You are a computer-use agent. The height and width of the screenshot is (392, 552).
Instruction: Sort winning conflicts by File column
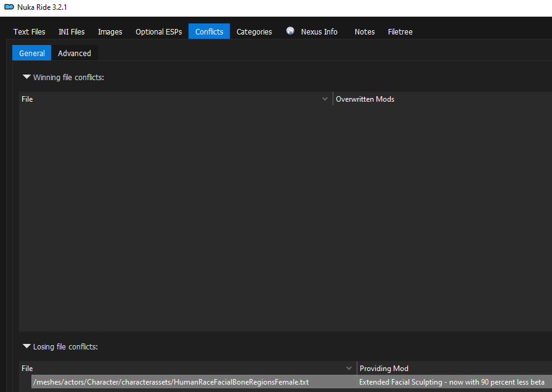pyautogui.click(x=176, y=99)
